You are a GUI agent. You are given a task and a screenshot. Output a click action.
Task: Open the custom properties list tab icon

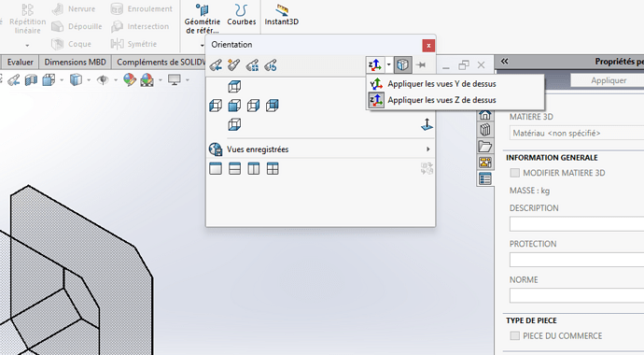pyautogui.click(x=485, y=178)
